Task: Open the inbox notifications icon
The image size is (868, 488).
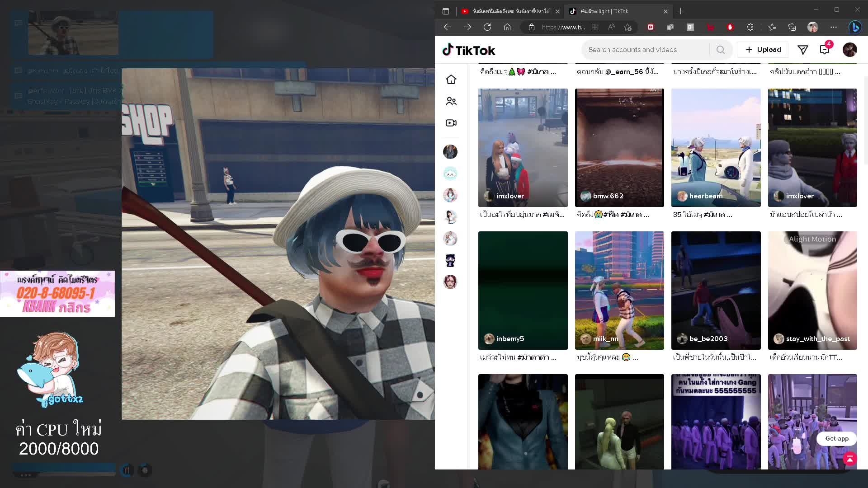Action: click(x=825, y=50)
